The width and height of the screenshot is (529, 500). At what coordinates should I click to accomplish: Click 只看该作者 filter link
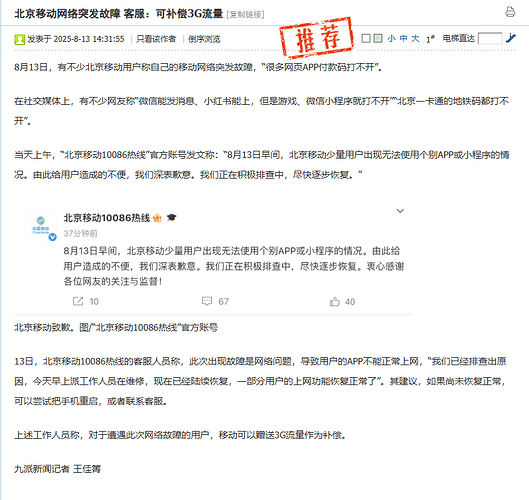156,39
